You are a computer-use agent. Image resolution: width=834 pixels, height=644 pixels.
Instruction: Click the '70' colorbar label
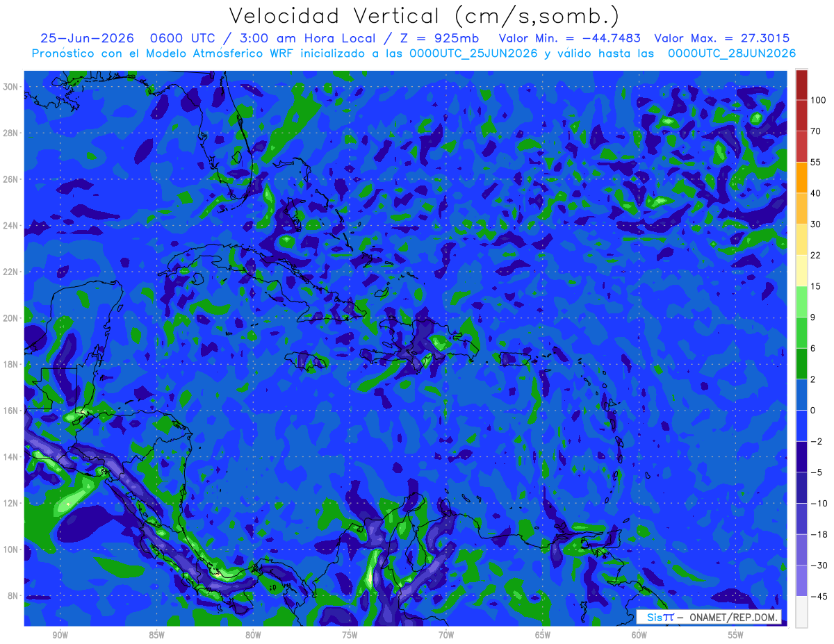point(816,131)
